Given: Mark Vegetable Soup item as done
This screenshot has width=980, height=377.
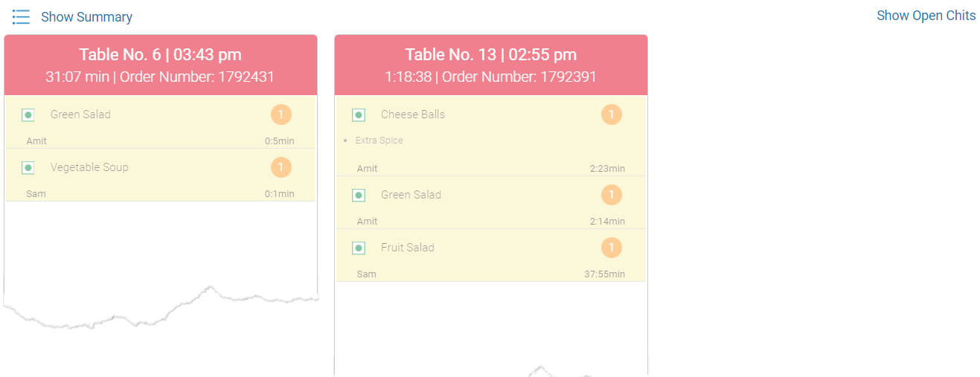Looking at the screenshot, I should tap(161, 175).
